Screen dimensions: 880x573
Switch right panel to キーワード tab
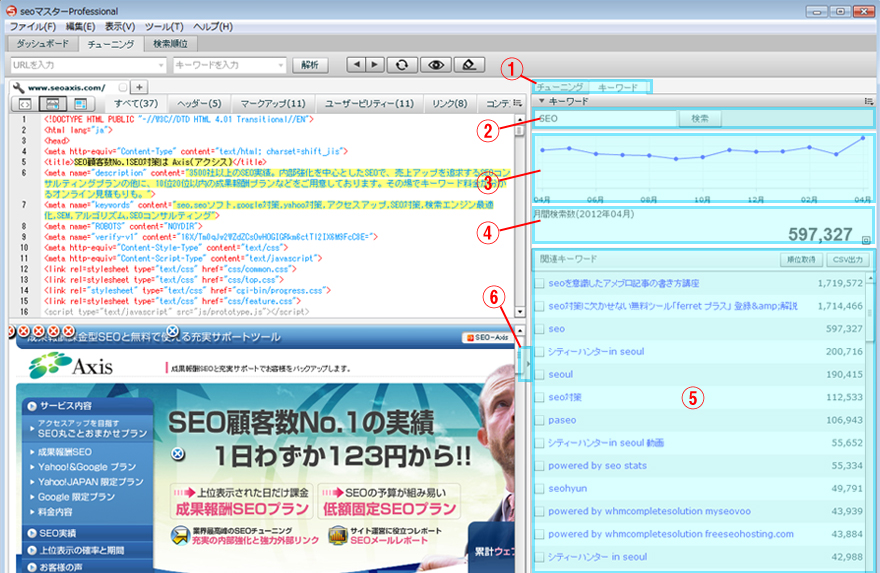click(x=618, y=88)
